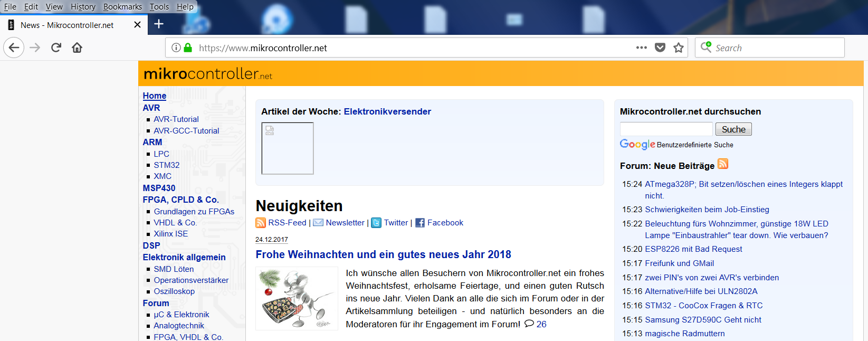
Task: Open the View menu
Action: 54,7
